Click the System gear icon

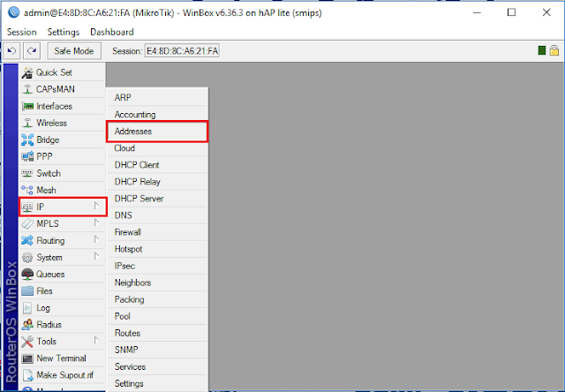(x=27, y=257)
